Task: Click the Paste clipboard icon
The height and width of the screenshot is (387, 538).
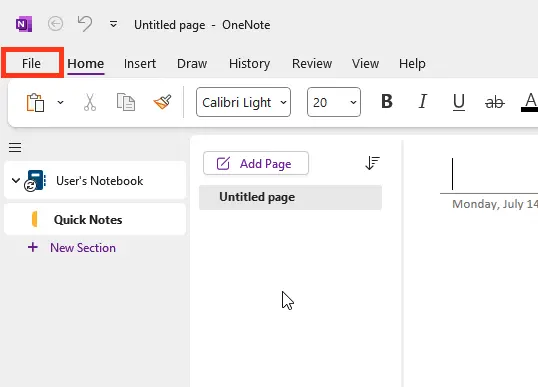Action: (x=35, y=102)
